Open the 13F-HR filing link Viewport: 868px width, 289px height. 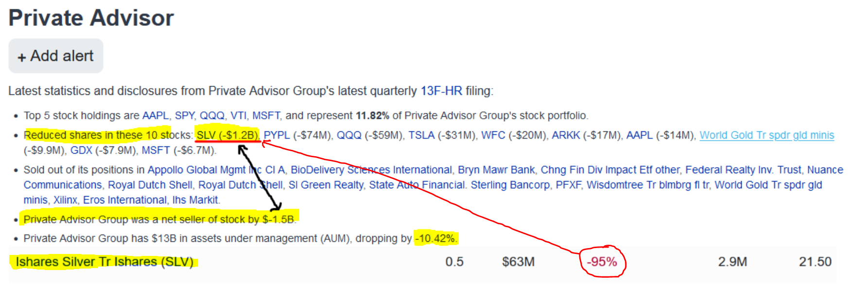coord(441,91)
